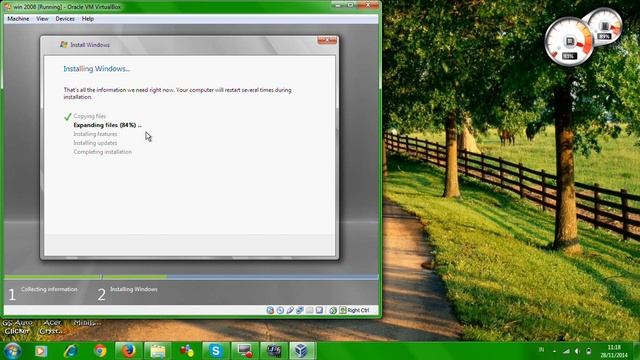Click the Right Ctrl host key label
This screenshot has height=360, width=640.
[358, 310]
